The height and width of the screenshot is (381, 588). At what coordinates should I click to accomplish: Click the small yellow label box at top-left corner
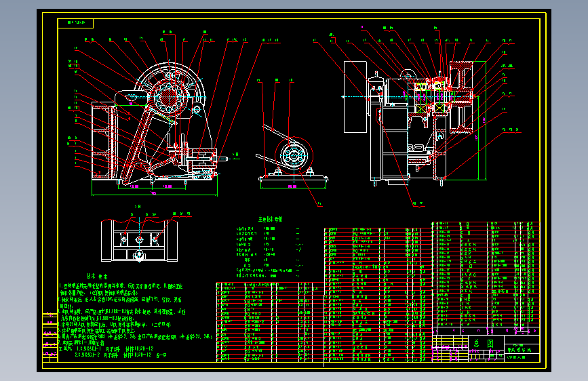click(75, 23)
